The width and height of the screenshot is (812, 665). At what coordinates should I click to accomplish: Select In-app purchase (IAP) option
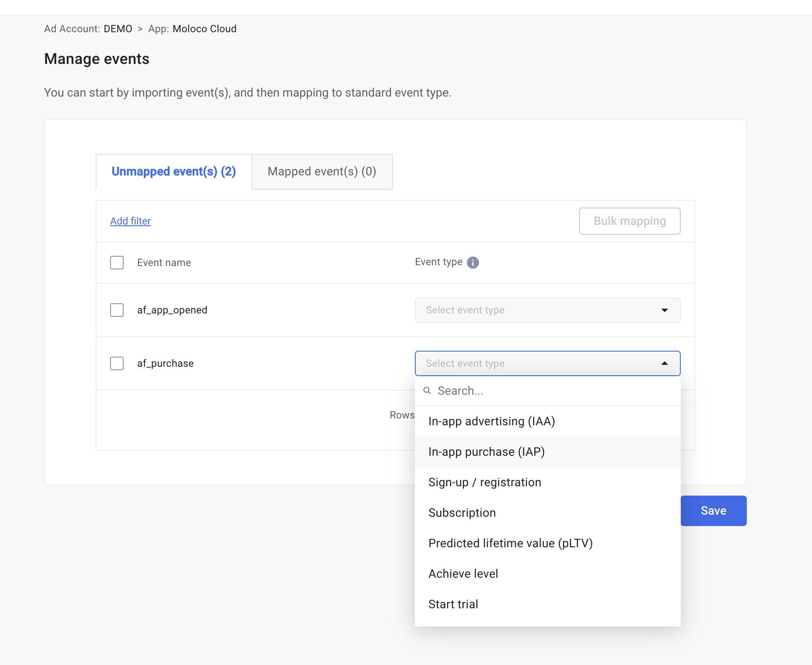coord(486,452)
